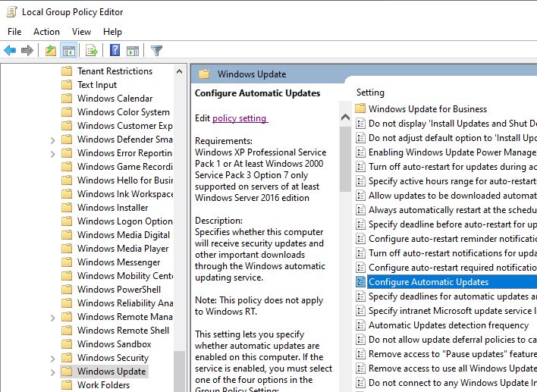This screenshot has width=537, height=392.
Task: Click the Windows Installer folder icon
Action: pos(67,208)
